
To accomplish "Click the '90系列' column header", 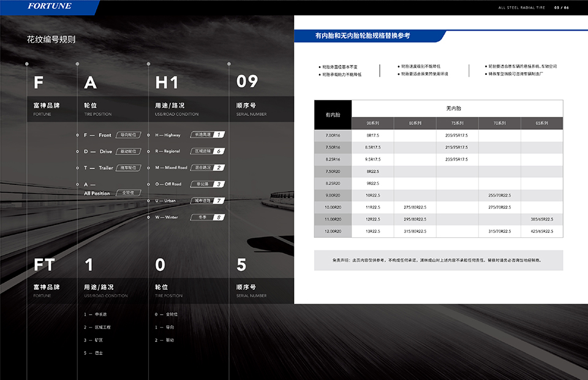I will click(x=373, y=123).
